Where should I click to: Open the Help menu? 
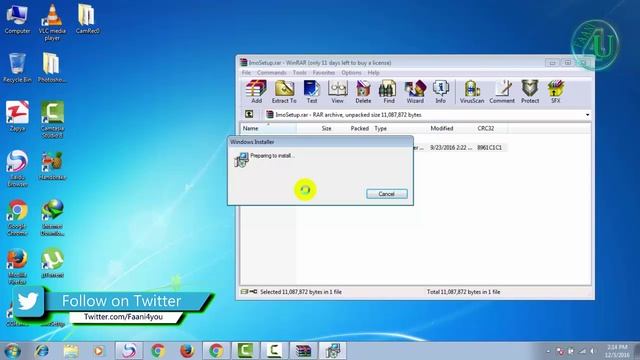(x=373, y=73)
